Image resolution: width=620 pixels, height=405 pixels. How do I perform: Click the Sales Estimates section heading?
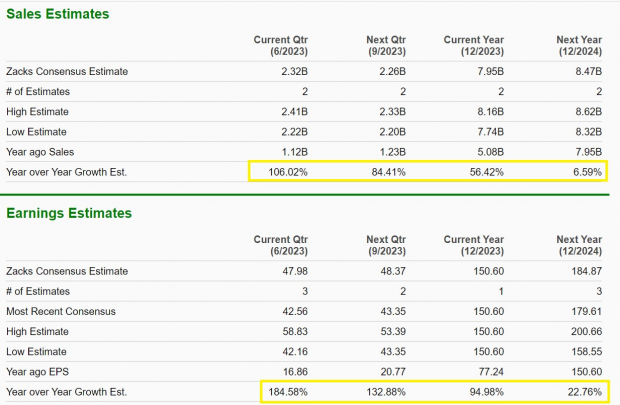click(58, 14)
